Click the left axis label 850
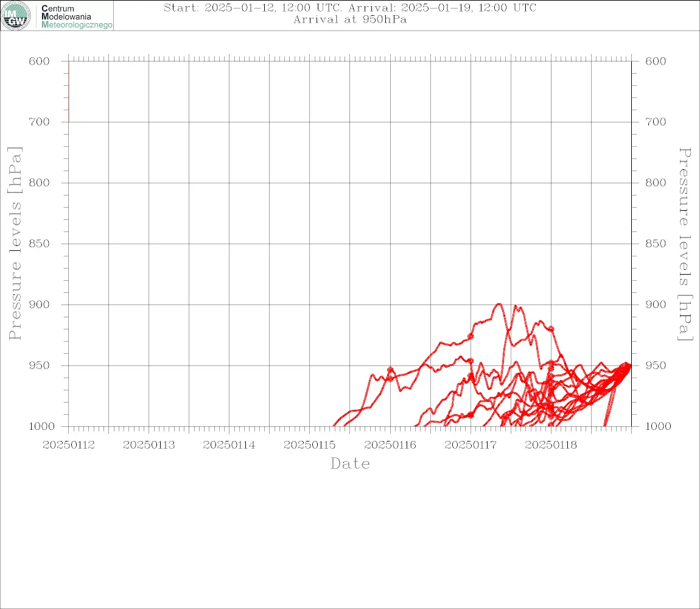 coord(40,244)
